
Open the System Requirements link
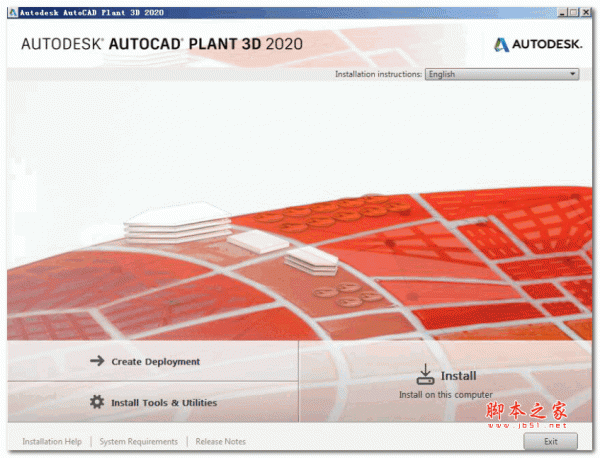click(x=139, y=442)
